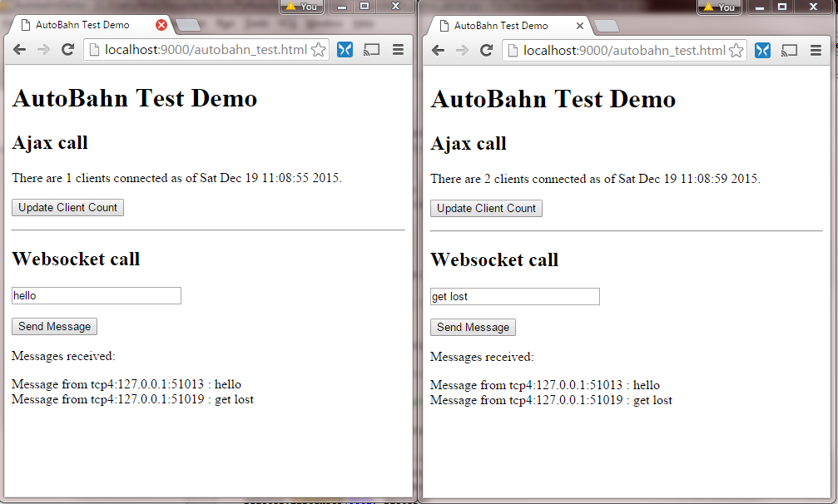This screenshot has height=504, width=838.
Task: Close AutoBahn Test Demo tab in right window
Action: point(579,26)
